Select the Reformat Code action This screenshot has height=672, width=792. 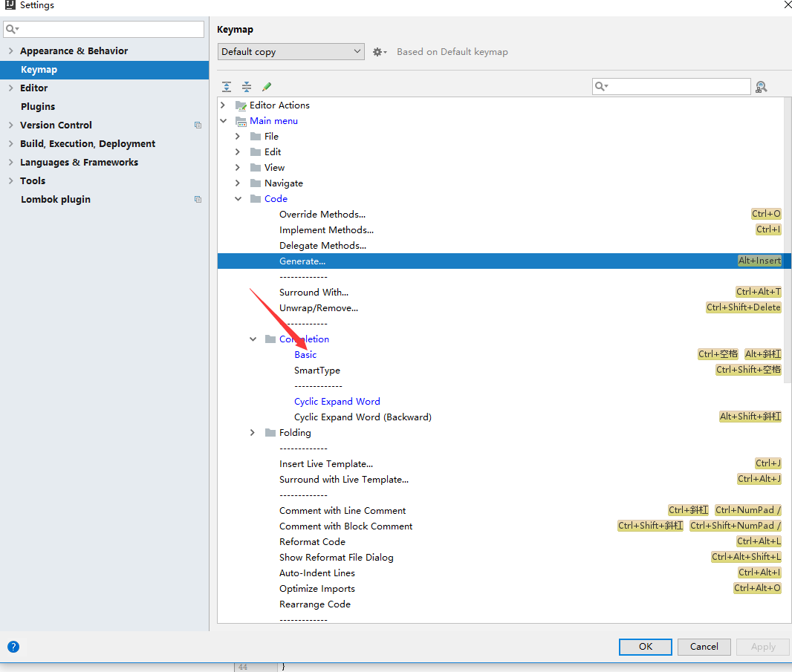tap(312, 542)
